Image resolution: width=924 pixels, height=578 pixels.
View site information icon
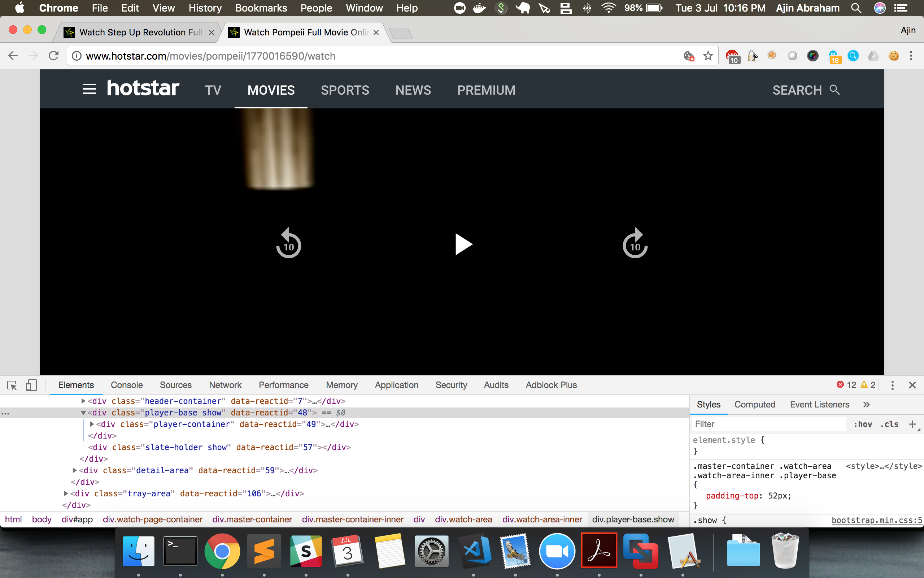click(77, 56)
